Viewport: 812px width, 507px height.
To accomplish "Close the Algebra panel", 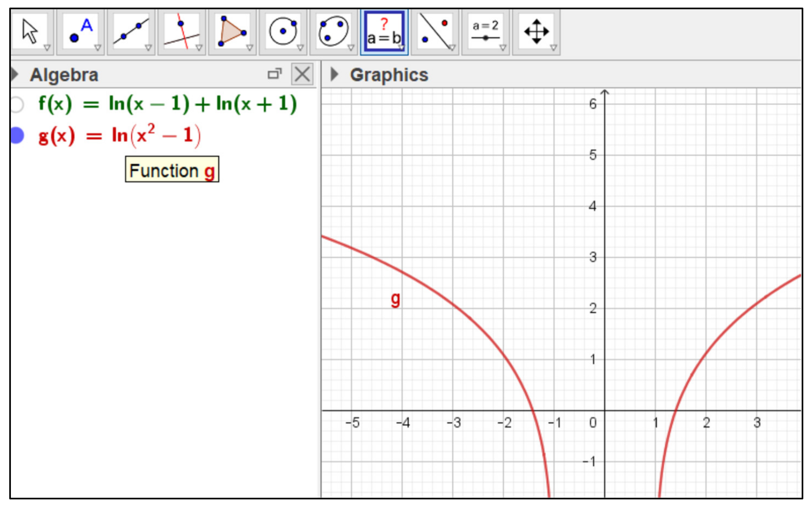I will 302,74.
